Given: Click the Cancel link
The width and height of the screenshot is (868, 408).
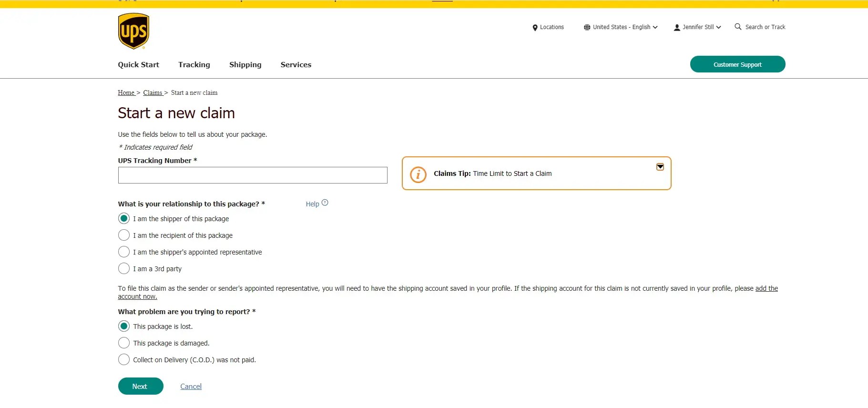Looking at the screenshot, I should click(x=191, y=387).
